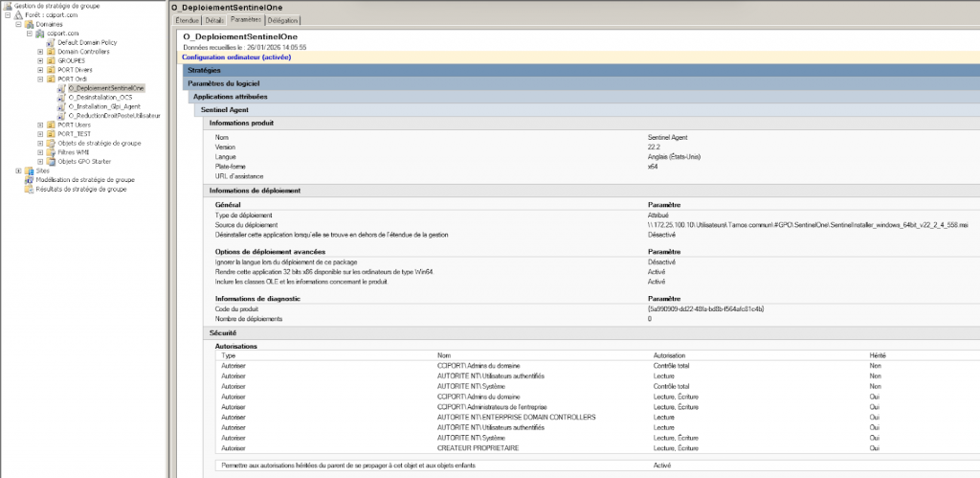Collapse the Paramètres du logiciel section
980x478 pixels.
pos(581,83)
